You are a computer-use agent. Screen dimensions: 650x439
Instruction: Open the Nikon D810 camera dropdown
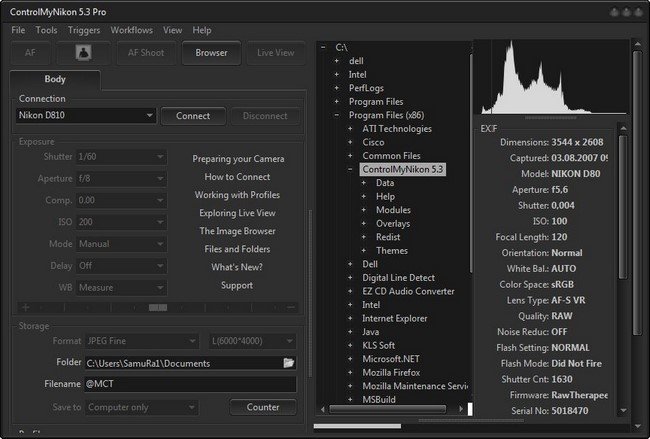86,115
